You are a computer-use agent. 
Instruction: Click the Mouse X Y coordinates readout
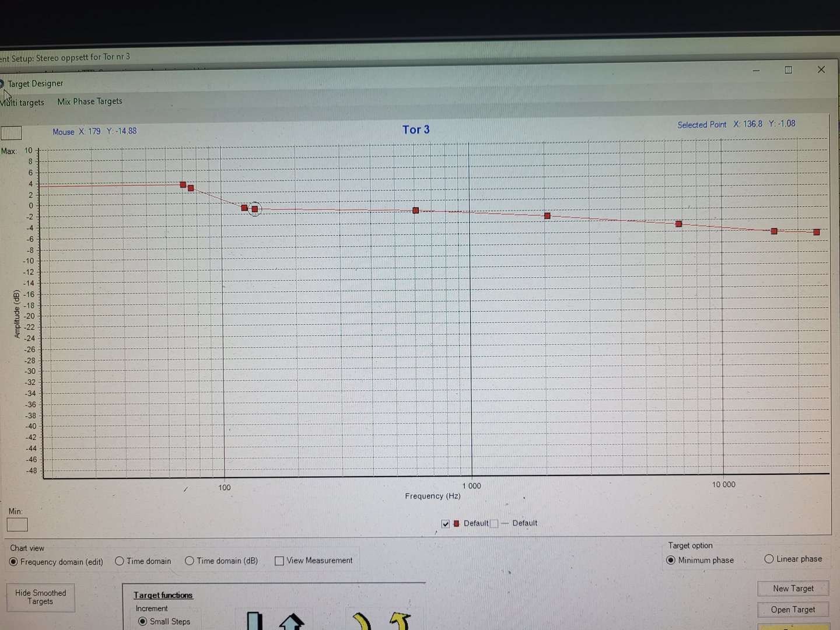tap(94, 132)
